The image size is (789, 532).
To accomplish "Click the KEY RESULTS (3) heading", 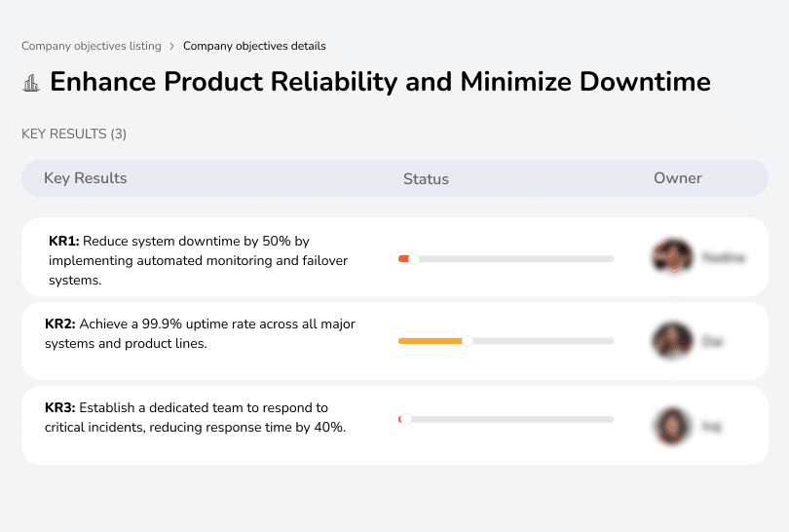I will tap(74, 133).
